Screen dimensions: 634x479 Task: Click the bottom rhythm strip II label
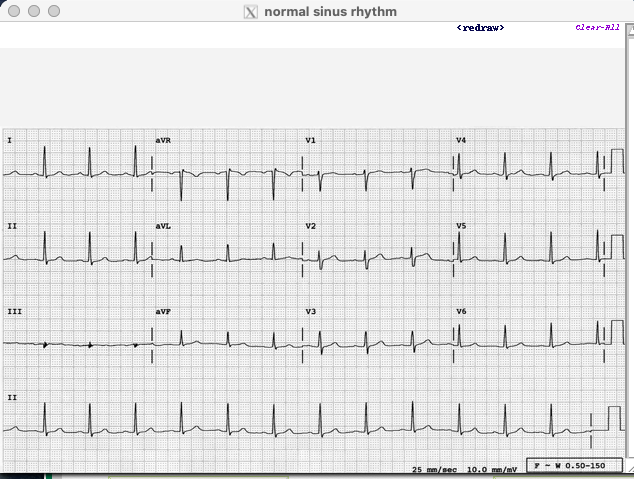(12, 398)
